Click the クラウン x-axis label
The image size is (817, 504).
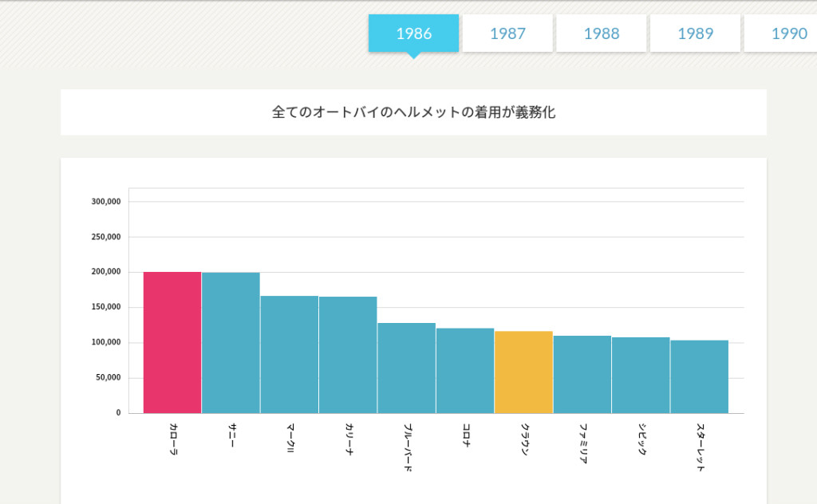(x=524, y=439)
